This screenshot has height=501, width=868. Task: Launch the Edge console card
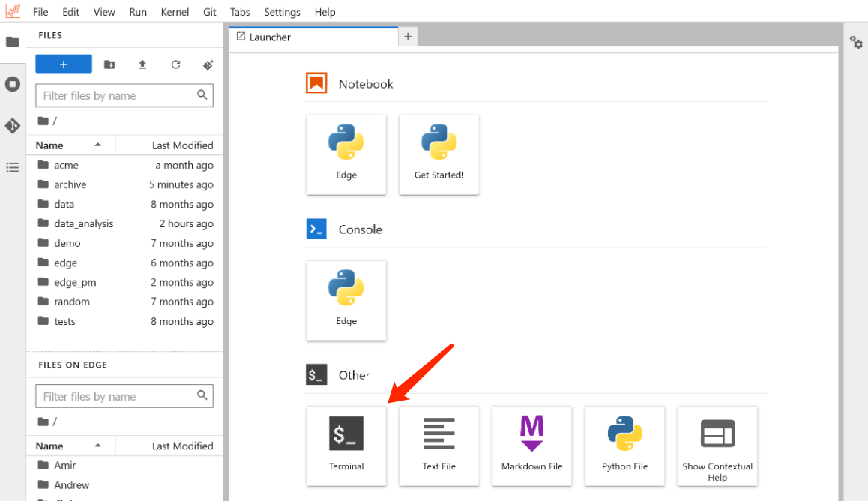tap(346, 301)
